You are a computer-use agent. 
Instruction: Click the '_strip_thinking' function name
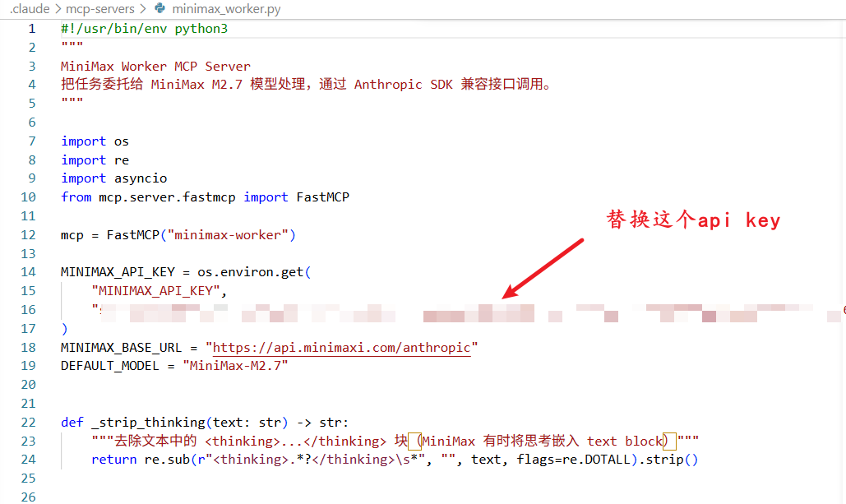[x=148, y=423]
